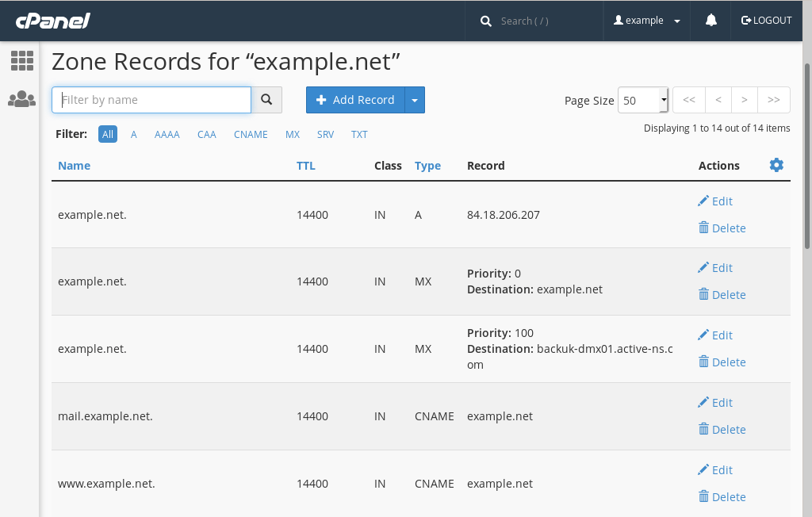The image size is (812, 517).
Task: Edit the 84.18.206.207 A record
Action: coord(715,201)
